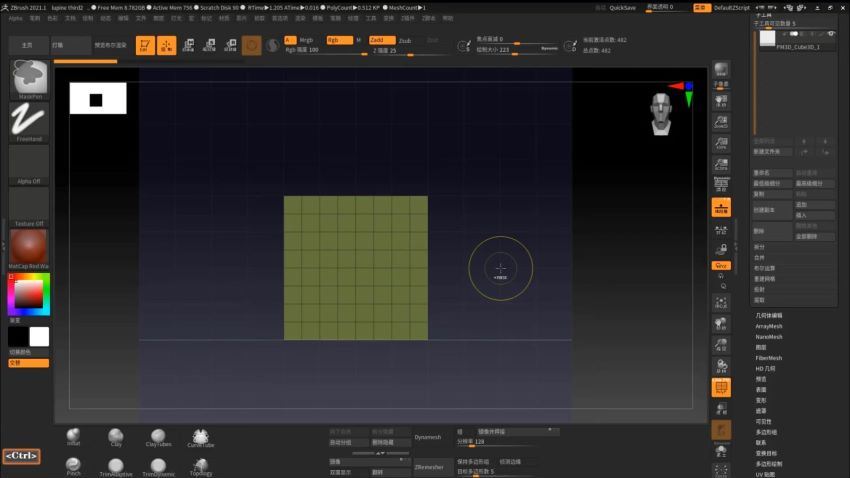Expand the NanoMesh section
Viewport: 850px width, 478px height.
[x=769, y=337]
